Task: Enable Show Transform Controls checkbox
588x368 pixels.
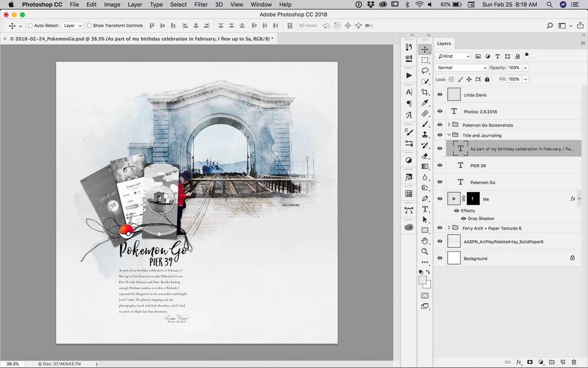Action: click(x=89, y=25)
